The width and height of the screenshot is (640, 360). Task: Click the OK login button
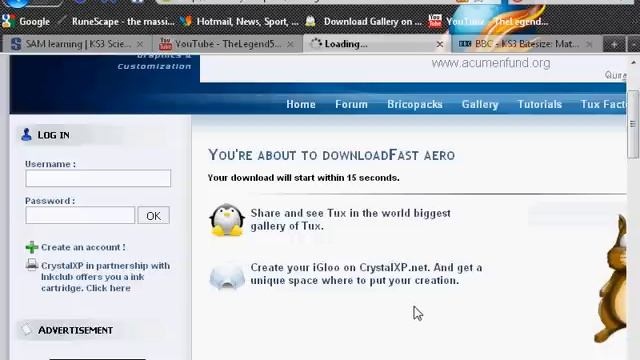click(153, 216)
